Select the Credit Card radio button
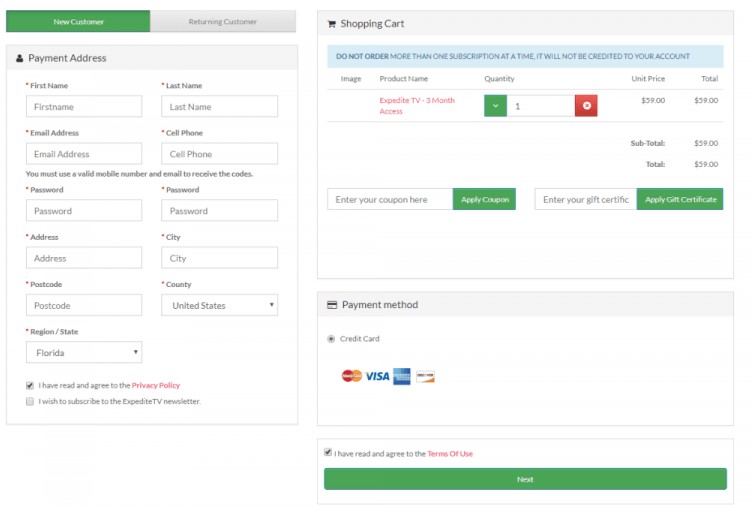This screenshot has height=506, width=752. click(331, 339)
